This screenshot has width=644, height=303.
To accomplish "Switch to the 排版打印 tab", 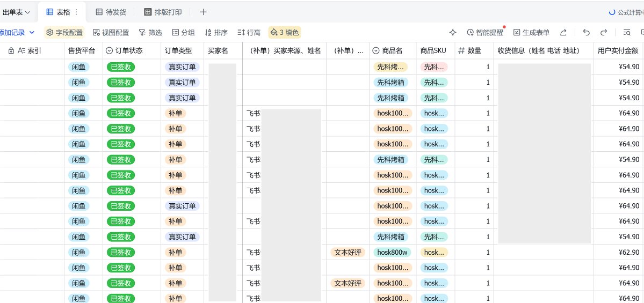I will (163, 12).
